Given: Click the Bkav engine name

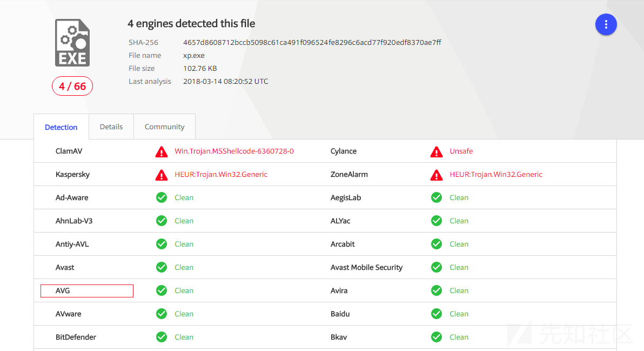Looking at the screenshot, I should (x=339, y=337).
